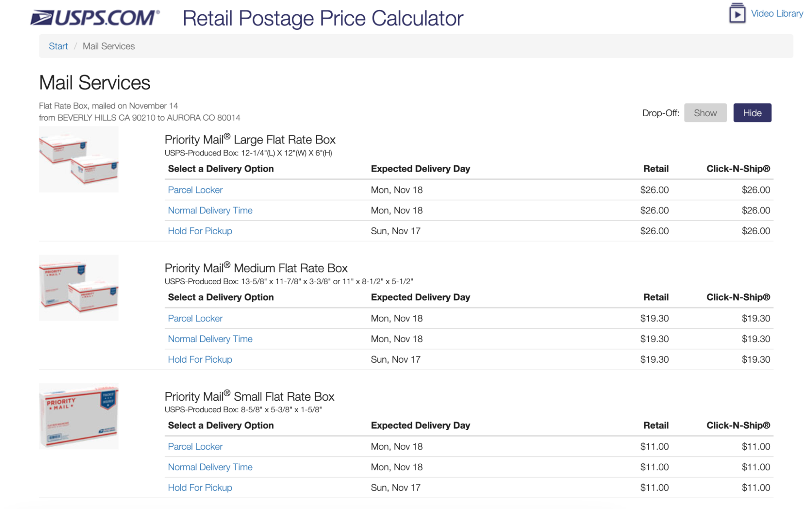This screenshot has width=812, height=509.
Task: Select Hold For Pickup for Medium Flat Rate Box
Action: click(x=200, y=359)
